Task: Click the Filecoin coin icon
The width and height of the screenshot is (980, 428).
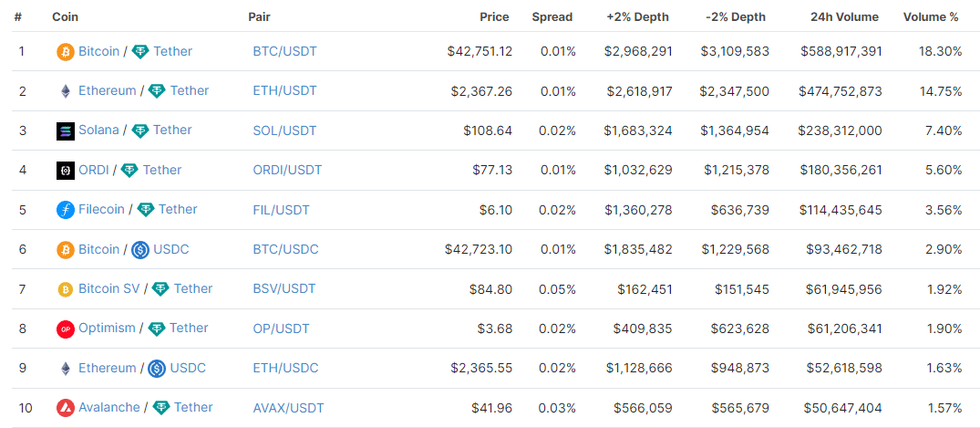Action: click(x=65, y=210)
